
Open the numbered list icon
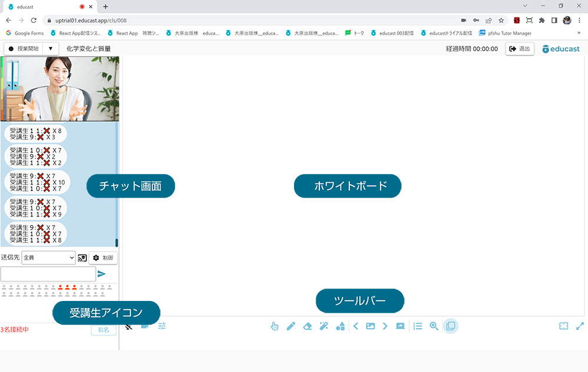[417, 326]
